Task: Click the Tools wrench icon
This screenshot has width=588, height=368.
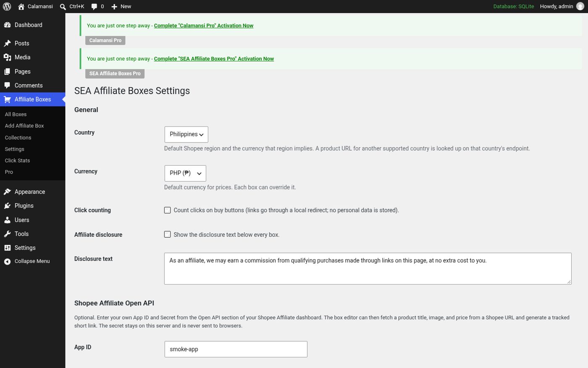Action: [7, 234]
